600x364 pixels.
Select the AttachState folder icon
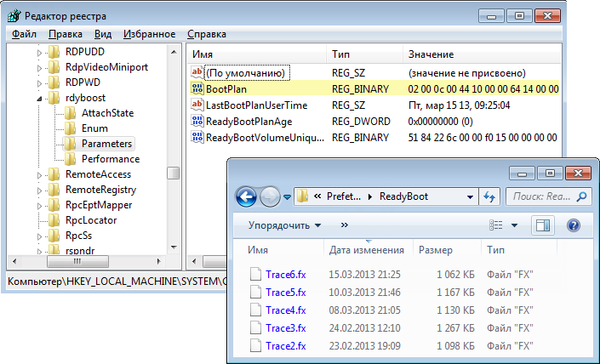click(70, 113)
